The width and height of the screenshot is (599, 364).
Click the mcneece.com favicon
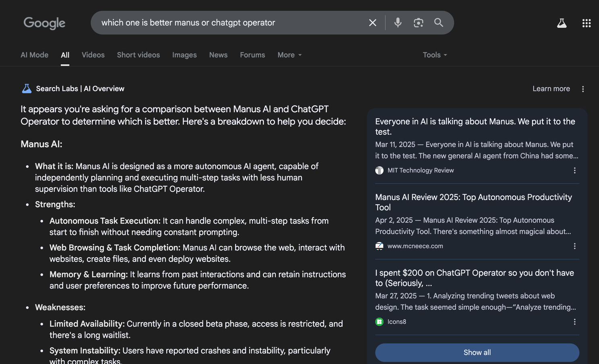tap(379, 246)
